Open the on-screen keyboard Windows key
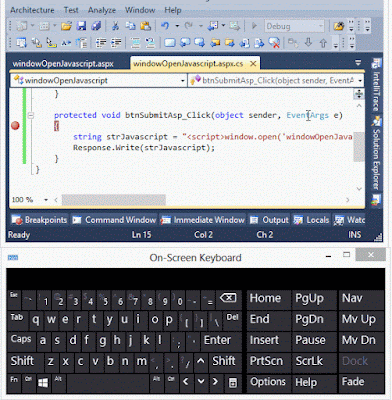The width and height of the screenshot is (392, 400). [x=43, y=382]
